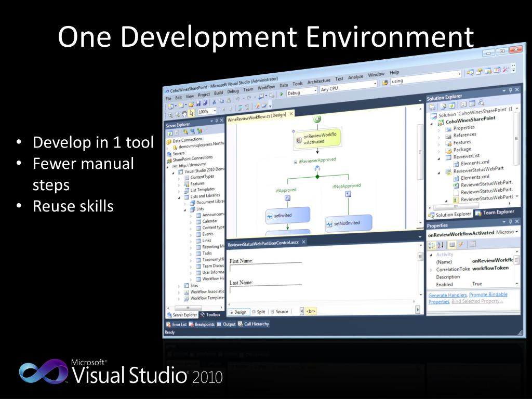Screen dimensions: 532x399
Task: Select the WineReviewWorkflow.cs [Design] tab
Action: point(260,116)
